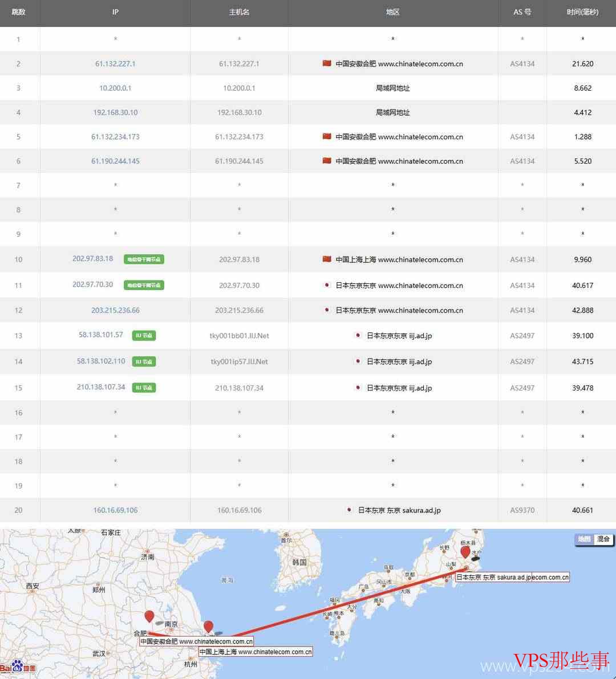Click region text 日本东京东京 iij.ad.jp in hop 13
Image resolution: width=616 pixels, height=679 pixels.
click(399, 336)
